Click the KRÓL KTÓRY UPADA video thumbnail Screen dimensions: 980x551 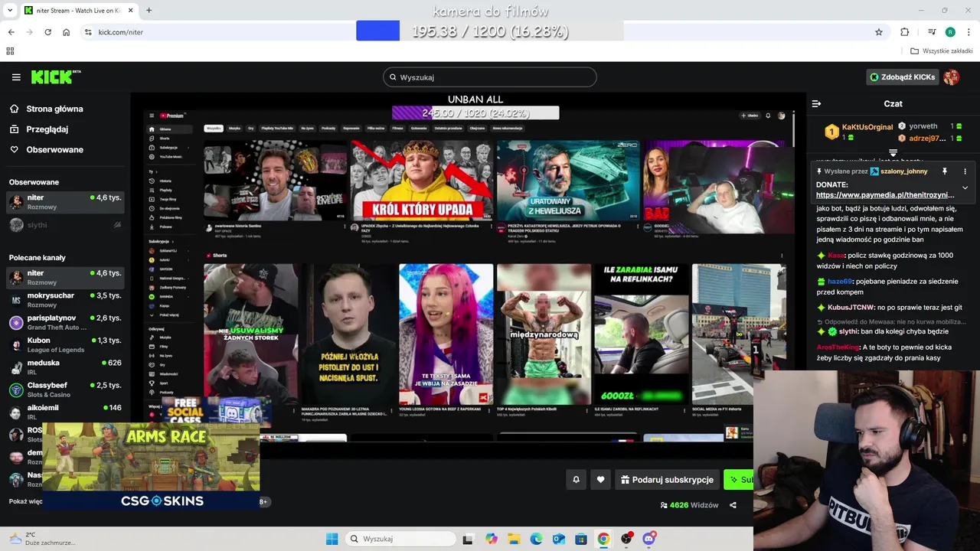[x=422, y=181]
